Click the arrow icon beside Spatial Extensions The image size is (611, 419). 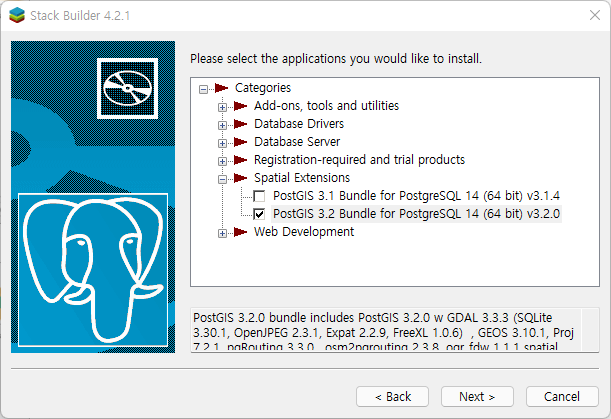click(x=240, y=178)
